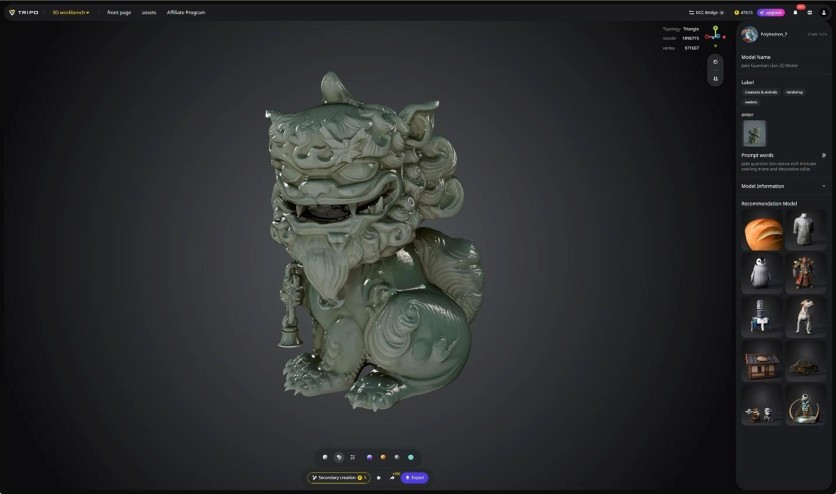Expand the Model Information section
The height and width of the screenshot is (494, 836).
click(x=823, y=186)
